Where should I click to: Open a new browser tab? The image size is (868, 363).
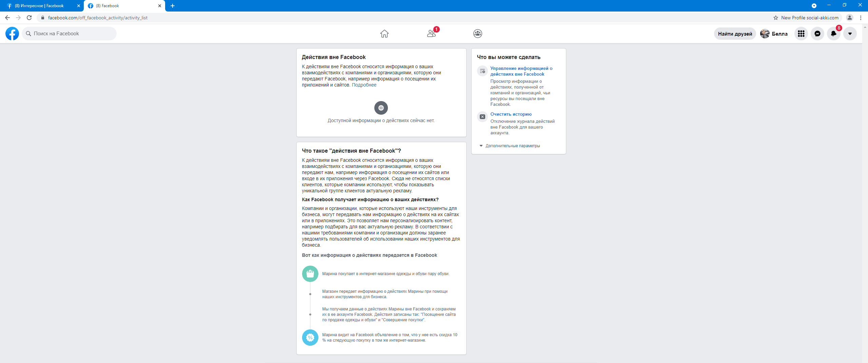point(173,6)
